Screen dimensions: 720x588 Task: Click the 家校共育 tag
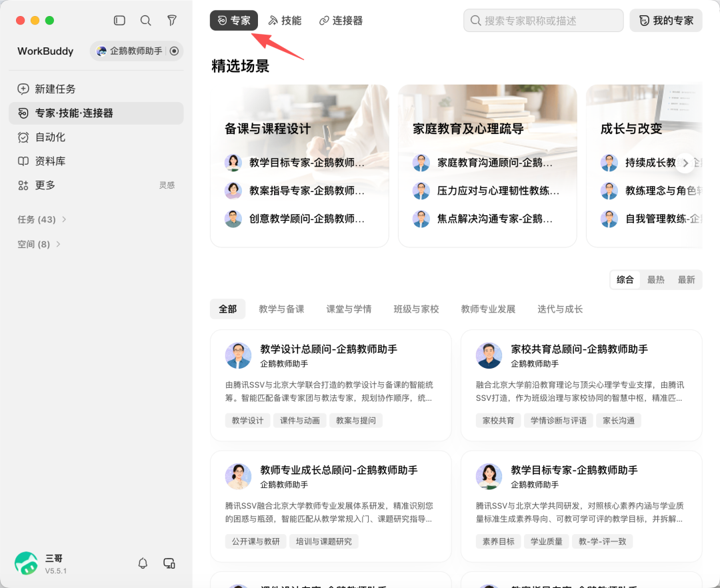click(x=499, y=421)
